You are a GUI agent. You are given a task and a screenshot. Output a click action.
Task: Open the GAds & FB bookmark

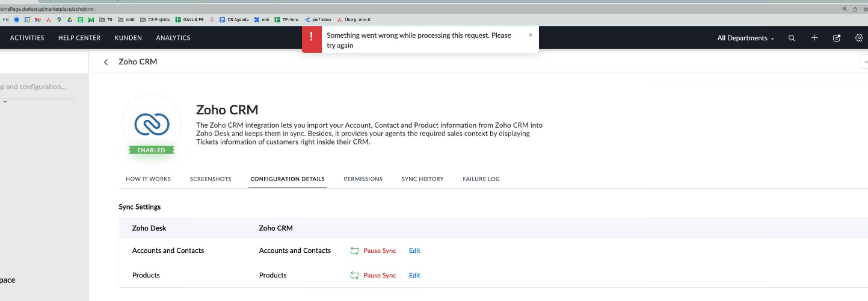tap(189, 20)
